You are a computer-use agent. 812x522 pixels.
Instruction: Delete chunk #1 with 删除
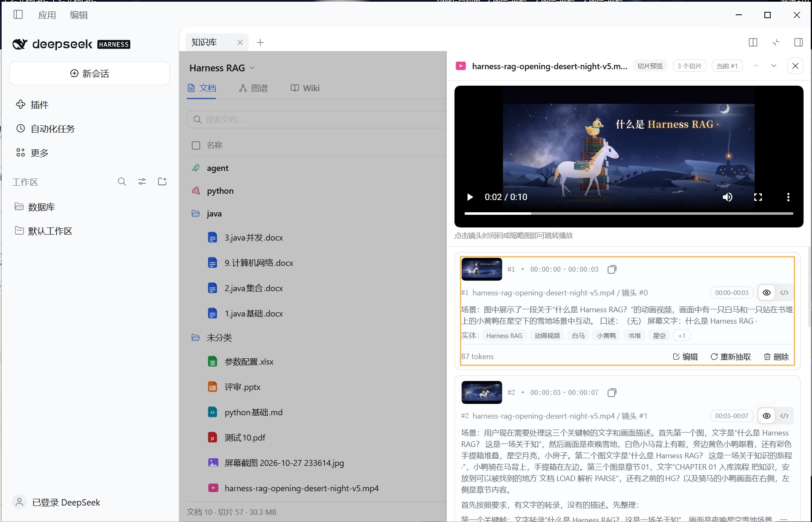(776, 357)
